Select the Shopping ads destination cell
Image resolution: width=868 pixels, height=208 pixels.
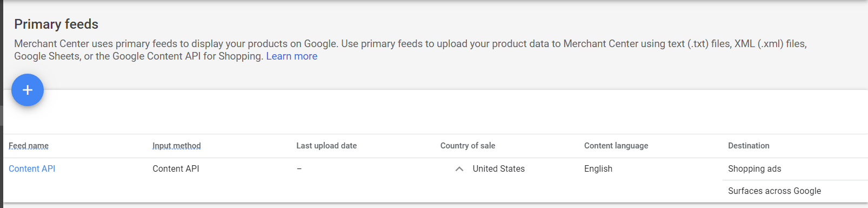click(x=755, y=169)
